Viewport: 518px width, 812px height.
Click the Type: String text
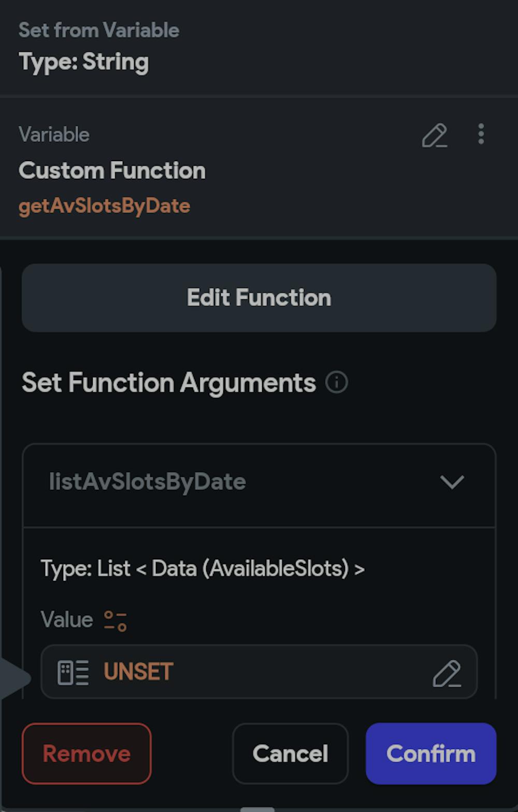click(84, 62)
